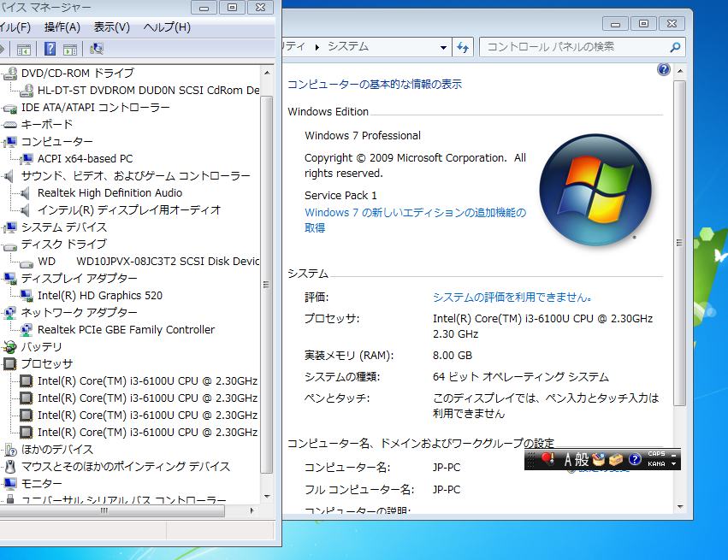Click the '8.00 GB' installed memory value
The image size is (728, 560).
tap(453, 356)
